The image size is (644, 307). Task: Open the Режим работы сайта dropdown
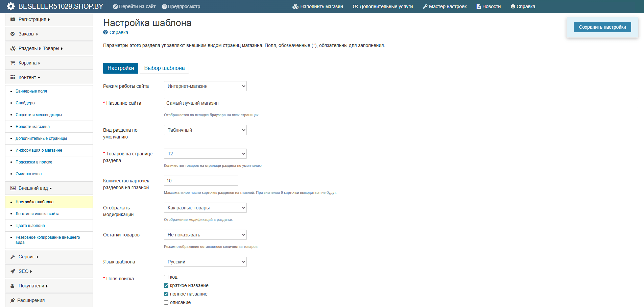click(205, 86)
